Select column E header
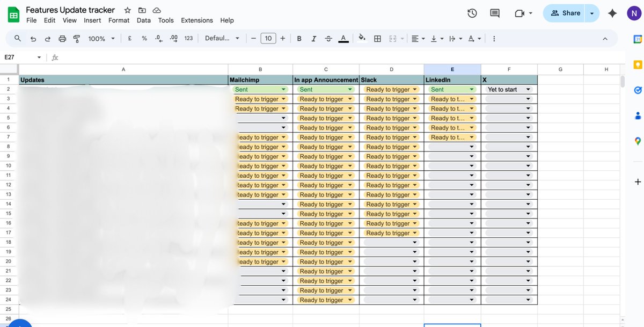Viewport: 644px width, 327px height. (x=452, y=69)
